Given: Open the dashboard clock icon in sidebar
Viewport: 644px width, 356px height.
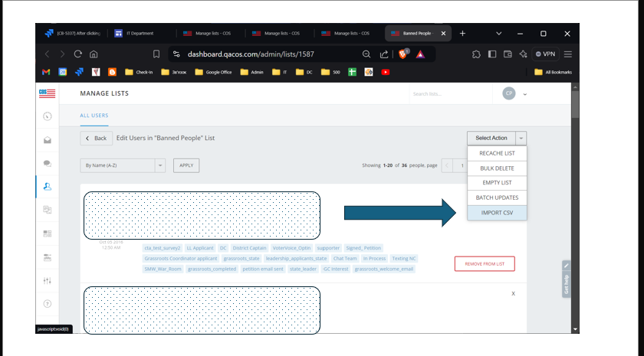Looking at the screenshot, I should [48, 116].
